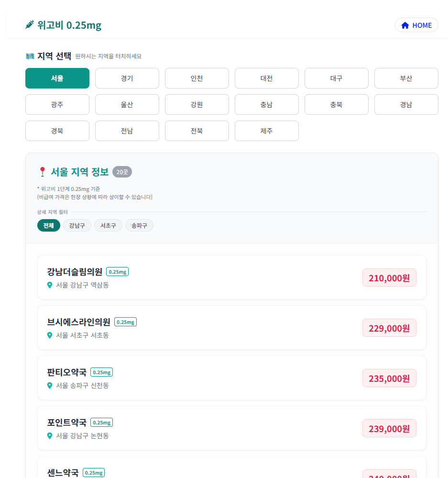The width and height of the screenshot is (448, 478).
Task: Click 0.25mg tag beside 판티오약국
Action: coord(101,372)
